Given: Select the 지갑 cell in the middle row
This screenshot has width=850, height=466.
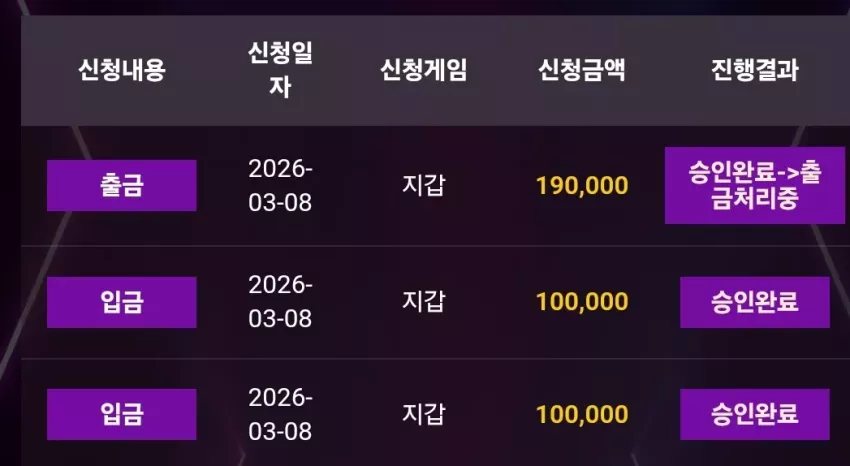Looking at the screenshot, I should tap(423, 301).
